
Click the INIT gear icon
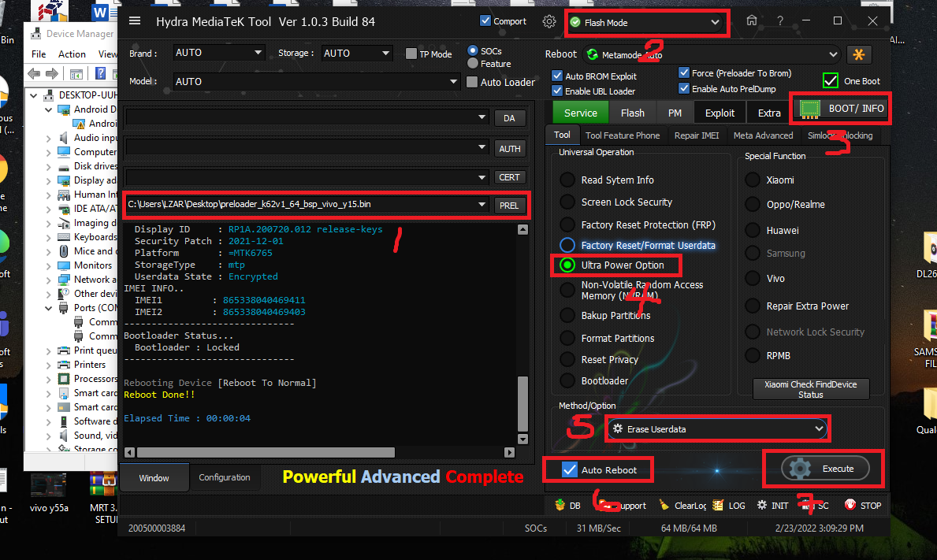[762, 505]
